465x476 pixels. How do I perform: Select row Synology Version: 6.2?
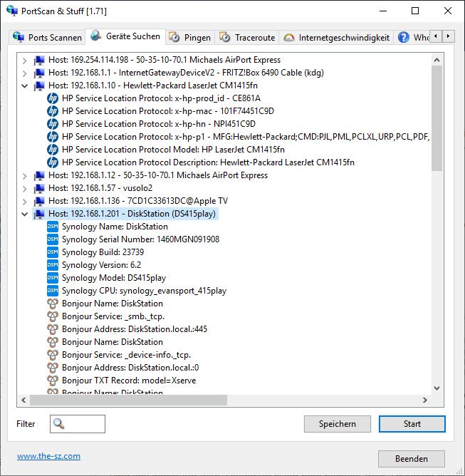(102, 265)
